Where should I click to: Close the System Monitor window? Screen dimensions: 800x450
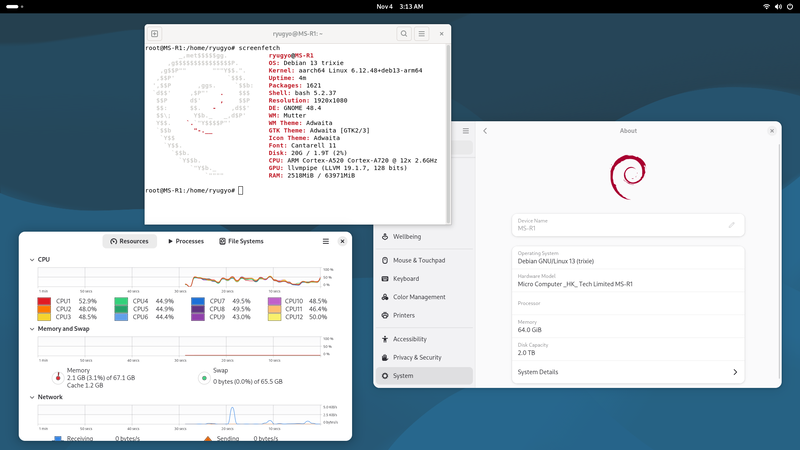tap(342, 241)
